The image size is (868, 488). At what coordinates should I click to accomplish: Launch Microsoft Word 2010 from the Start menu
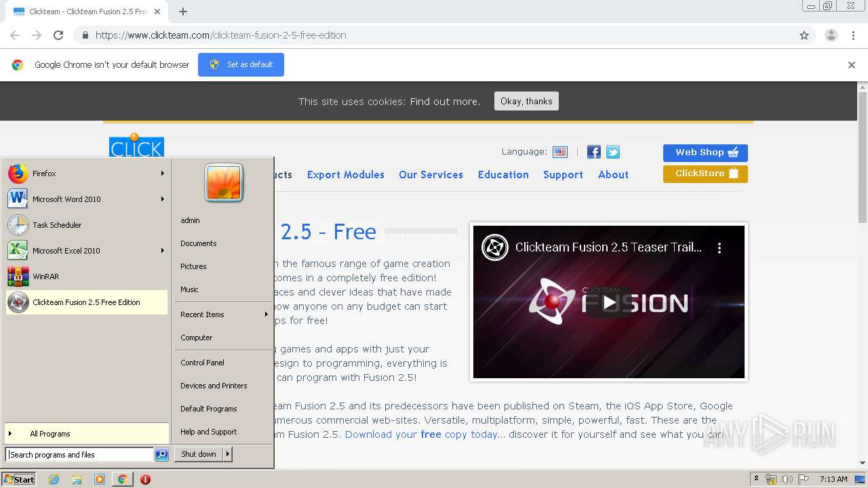(86, 199)
